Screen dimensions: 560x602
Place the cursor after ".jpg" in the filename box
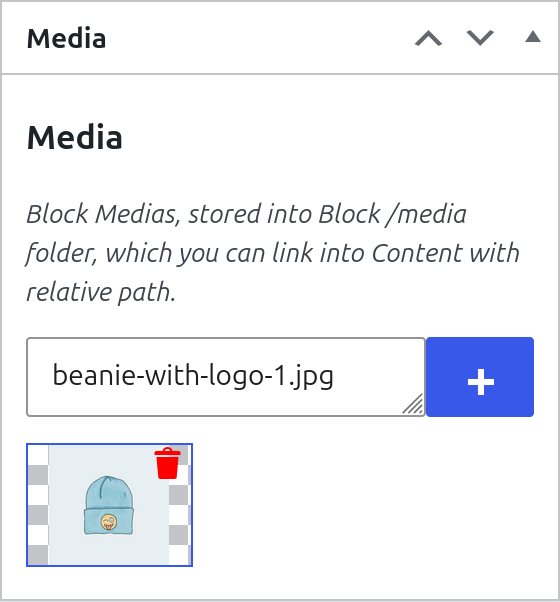pos(334,375)
